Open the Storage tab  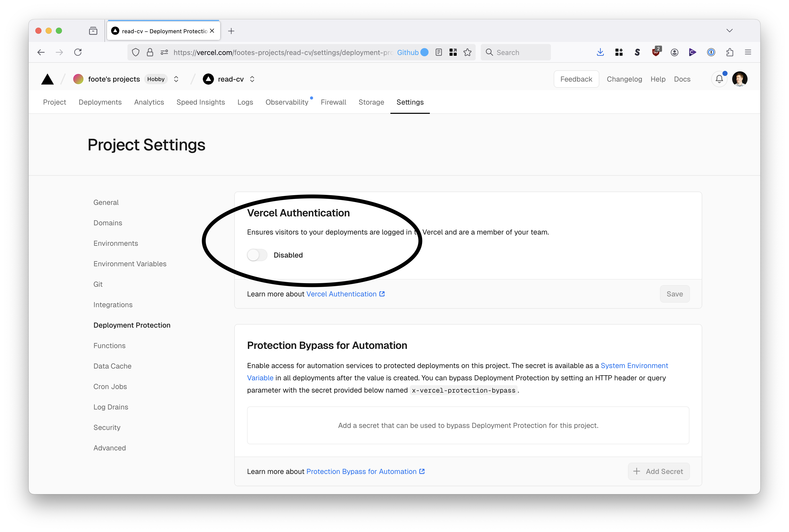pyautogui.click(x=371, y=102)
